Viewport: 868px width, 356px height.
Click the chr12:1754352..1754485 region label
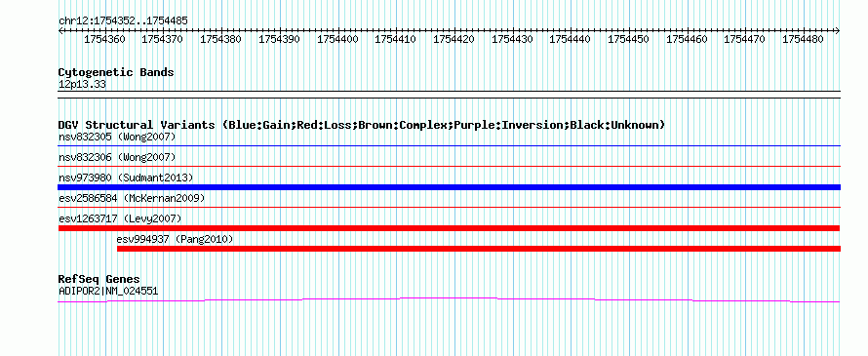(x=123, y=21)
